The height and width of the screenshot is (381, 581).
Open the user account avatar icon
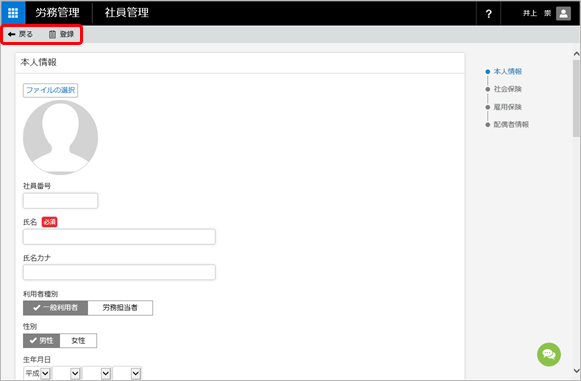(563, 14)
